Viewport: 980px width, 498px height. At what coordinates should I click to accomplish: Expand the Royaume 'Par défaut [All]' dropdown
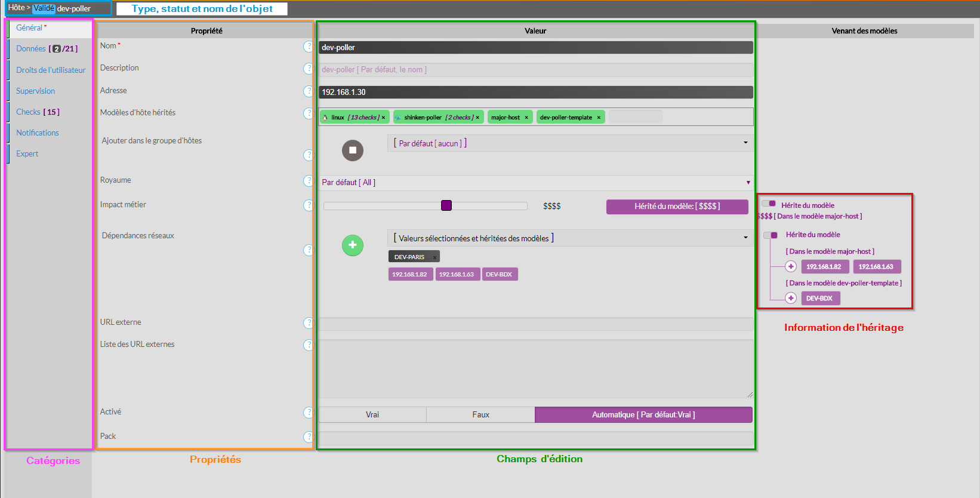[535, 183]
